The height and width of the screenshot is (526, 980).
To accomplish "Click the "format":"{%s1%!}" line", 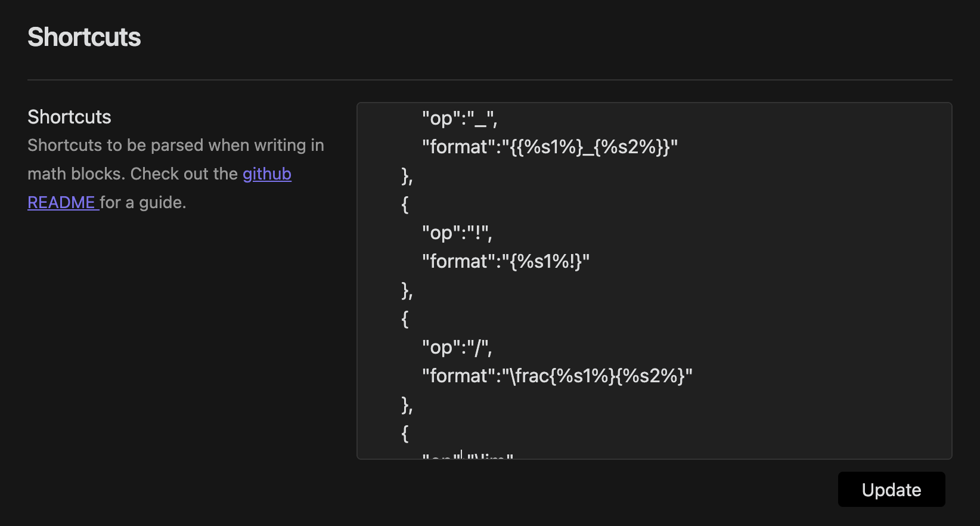I will pos(505,261).
